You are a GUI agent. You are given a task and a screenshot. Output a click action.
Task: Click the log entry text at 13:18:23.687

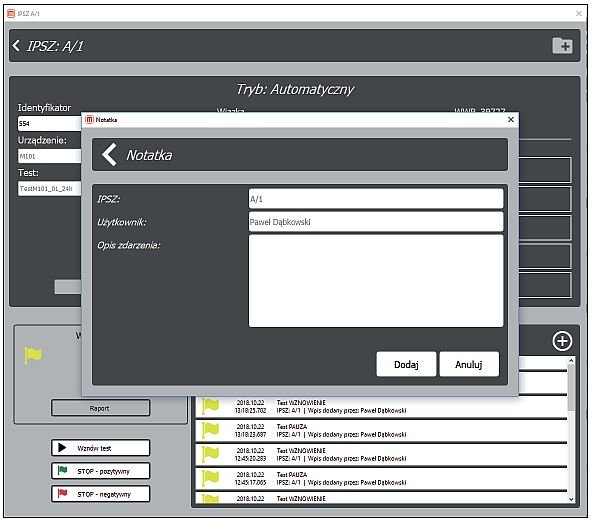point(341,431)
